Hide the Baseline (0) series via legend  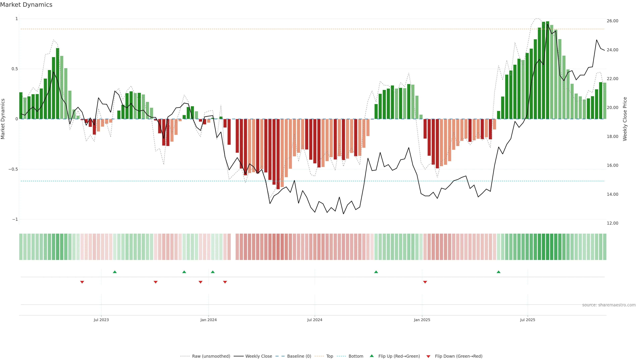coord(299,356)
